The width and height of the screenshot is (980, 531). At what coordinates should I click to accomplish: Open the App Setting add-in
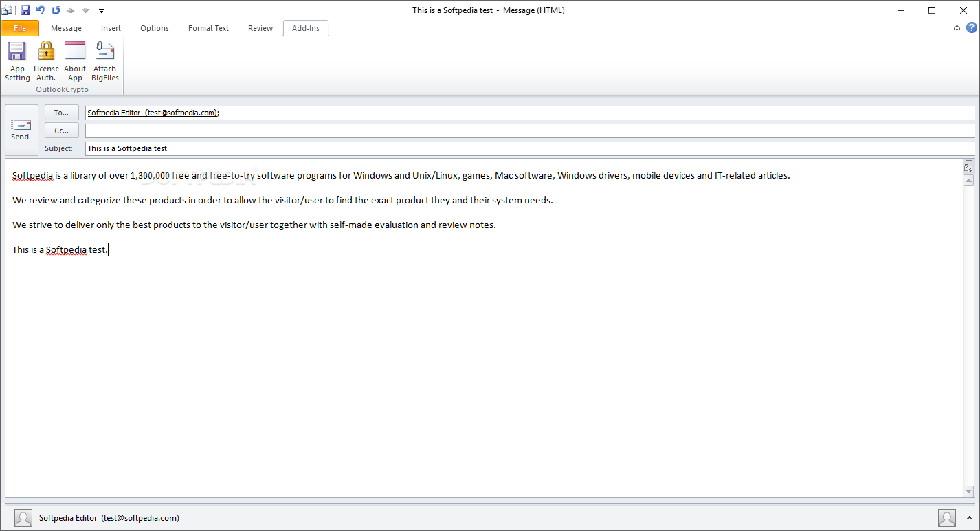[17, 61]
